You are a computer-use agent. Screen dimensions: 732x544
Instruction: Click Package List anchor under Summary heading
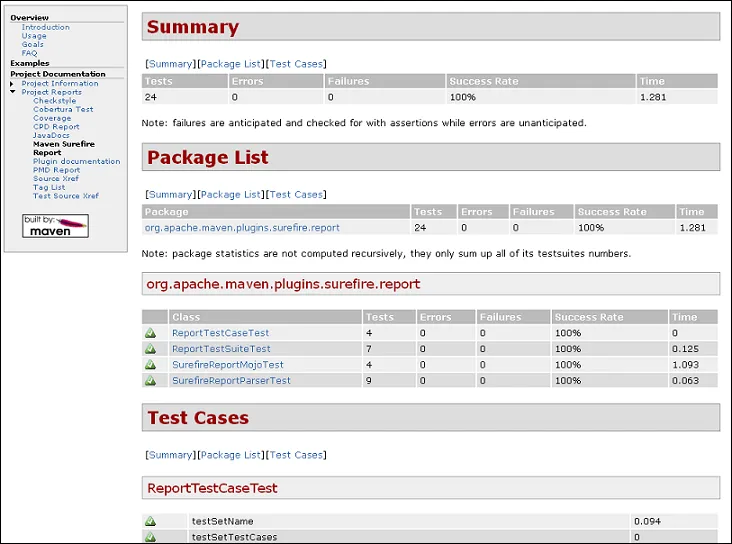[231, 64]
